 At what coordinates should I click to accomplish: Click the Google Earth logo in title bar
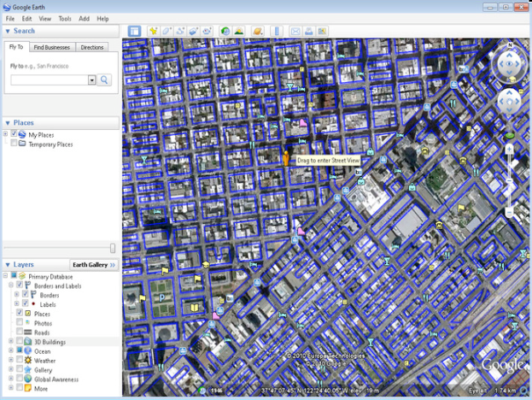7,7
